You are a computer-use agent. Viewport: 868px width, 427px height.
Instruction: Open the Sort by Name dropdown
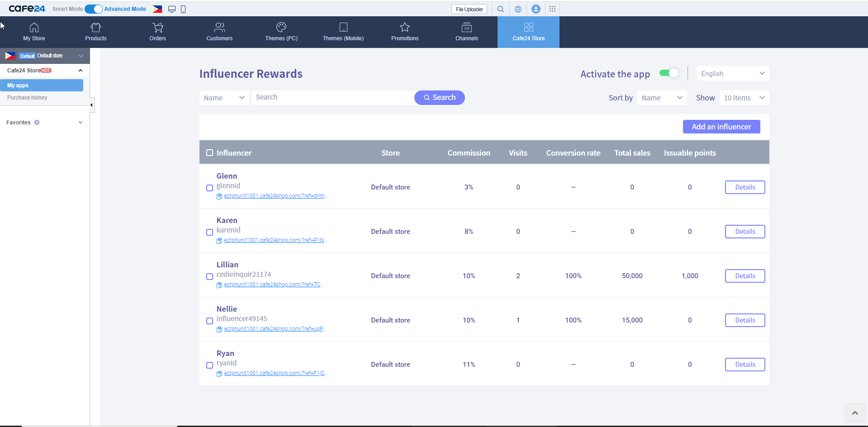[x=662, y=98]
